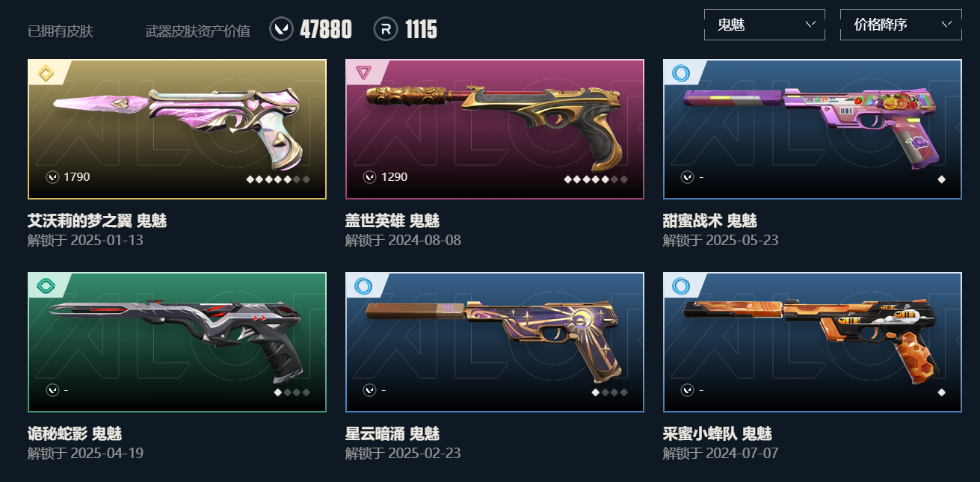Click the green diamond tier icon on 诡秘蛇影 card
This screenshot has height=482, width=980.
(x=46, y=285)
